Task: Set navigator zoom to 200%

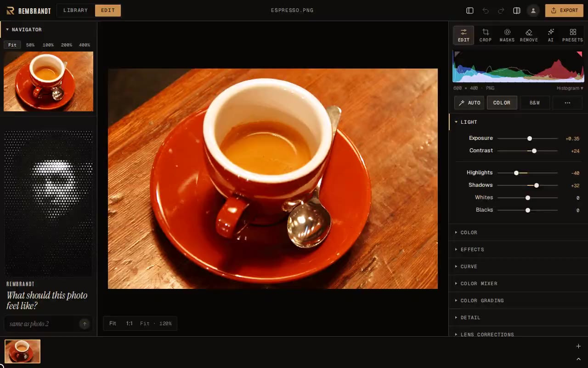Action: point(67,45)
